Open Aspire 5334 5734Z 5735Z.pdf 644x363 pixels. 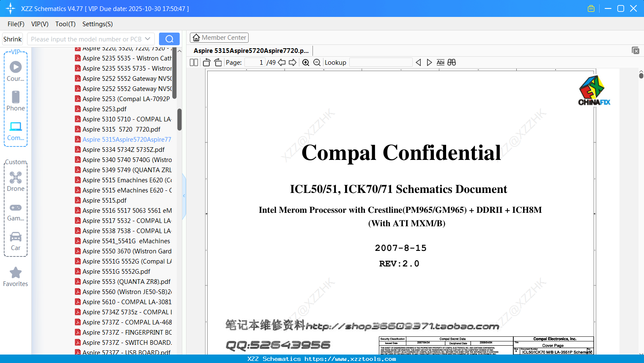point(120,150)
